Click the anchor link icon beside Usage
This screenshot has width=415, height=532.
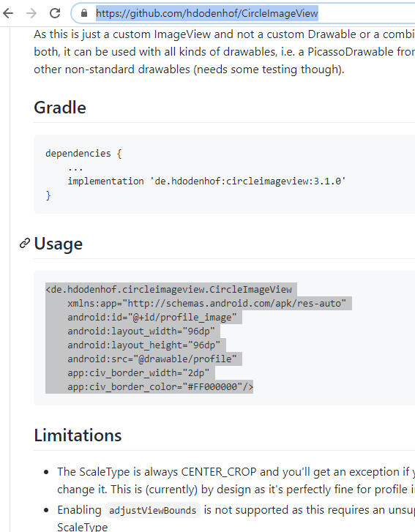point(24,243)
